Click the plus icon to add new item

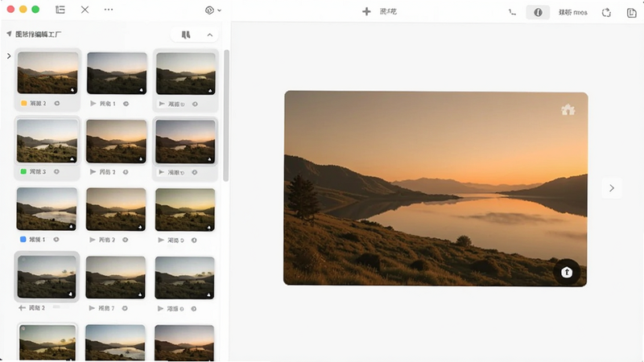(366, 11)
